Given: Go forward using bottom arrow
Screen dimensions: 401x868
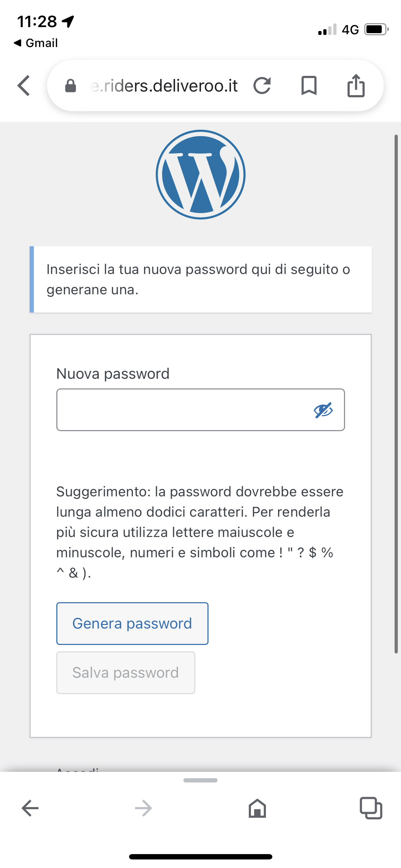Looking at the screenshot, I should pyautogui.click(x=144, y=808).
